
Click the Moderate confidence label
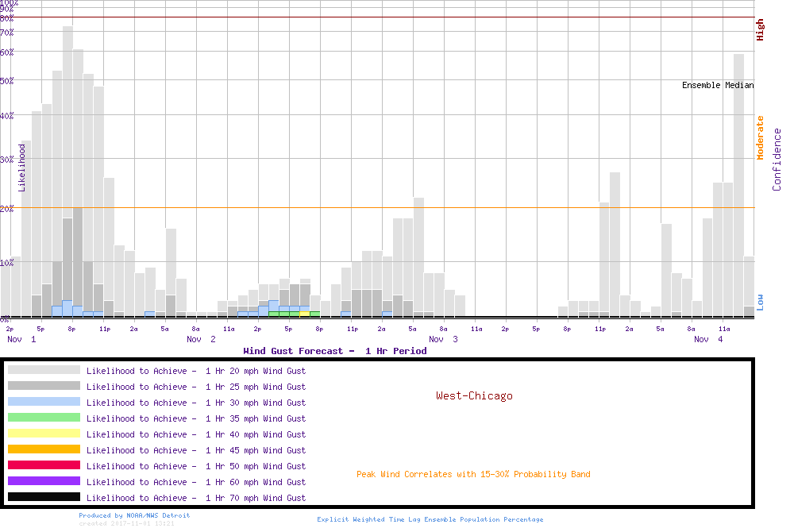coord(760,137)
